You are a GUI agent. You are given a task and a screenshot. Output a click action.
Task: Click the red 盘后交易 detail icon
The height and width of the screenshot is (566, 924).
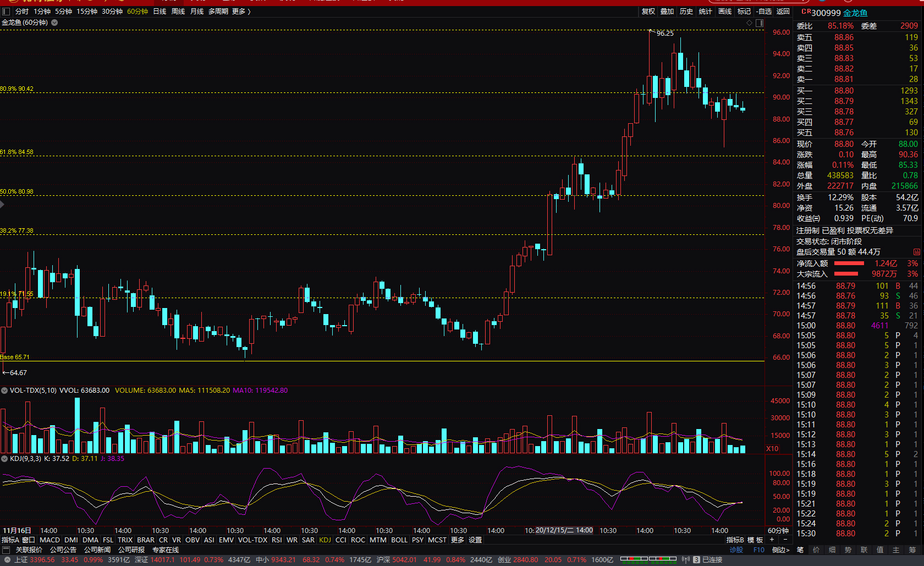click(917, 252)
